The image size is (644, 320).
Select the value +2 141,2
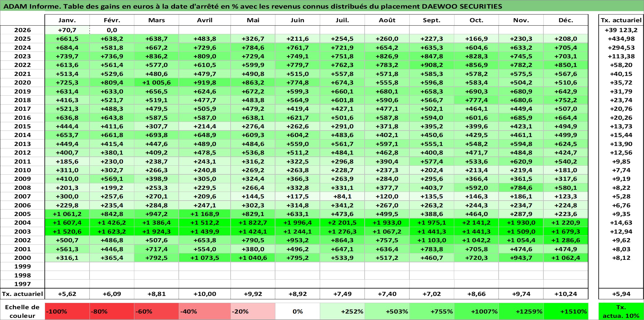click(x=476, y=222)
